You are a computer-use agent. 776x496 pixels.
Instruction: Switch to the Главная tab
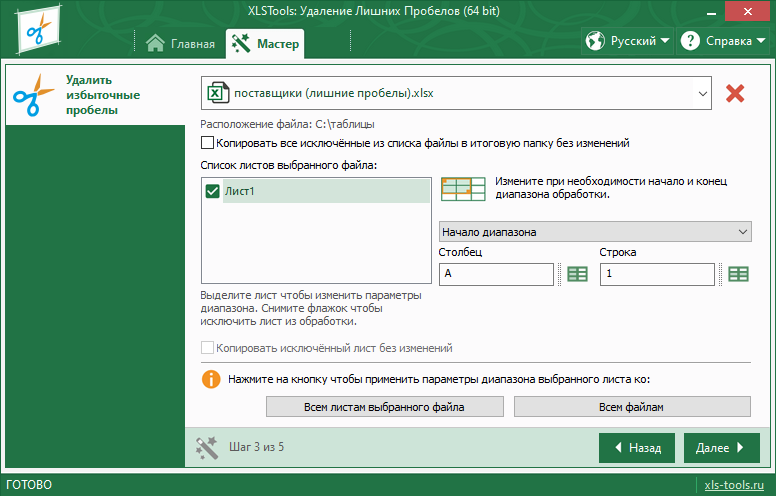coord(180,44)
